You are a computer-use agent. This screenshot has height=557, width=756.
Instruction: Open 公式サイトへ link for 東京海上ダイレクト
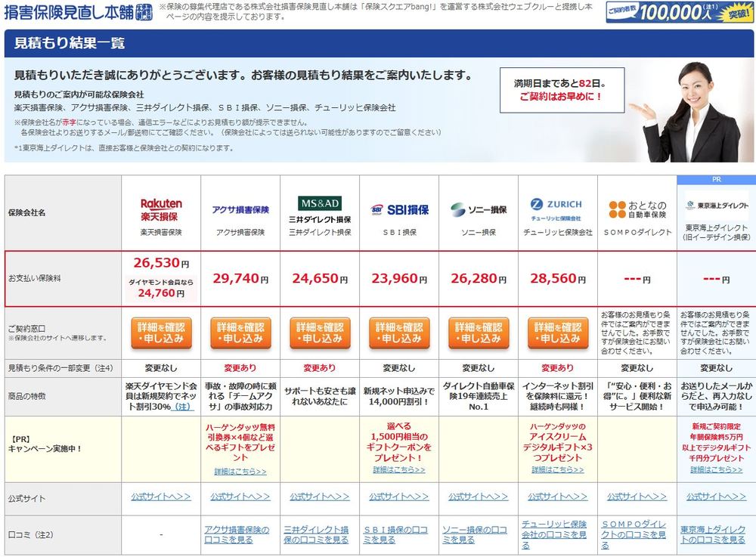[717, 497]
